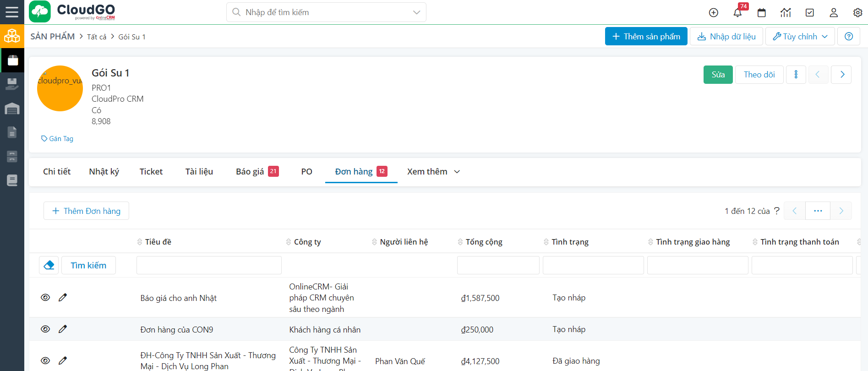Go to Tất cả breadcrumb

coord(97,37)
